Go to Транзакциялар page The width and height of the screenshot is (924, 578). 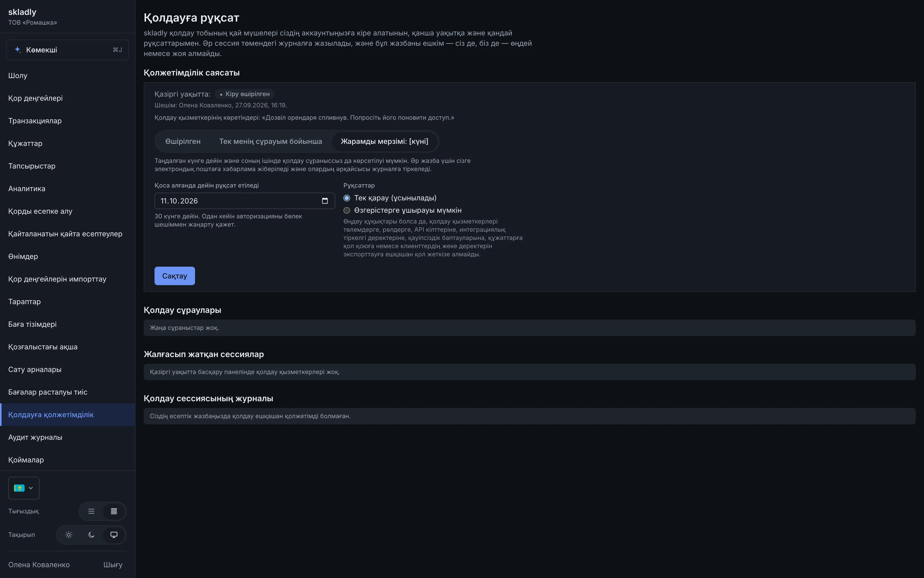[68, 121]
